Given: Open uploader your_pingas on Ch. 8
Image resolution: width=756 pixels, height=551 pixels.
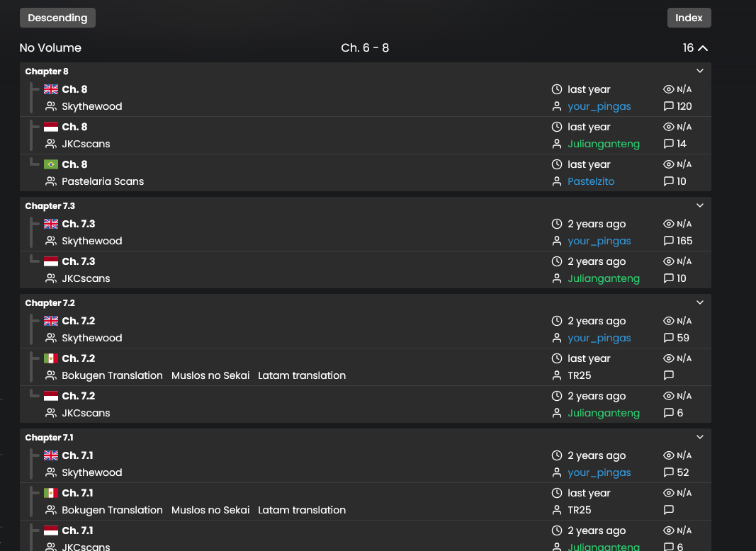Looking at the screenshot, I should (x=599, y=106).
